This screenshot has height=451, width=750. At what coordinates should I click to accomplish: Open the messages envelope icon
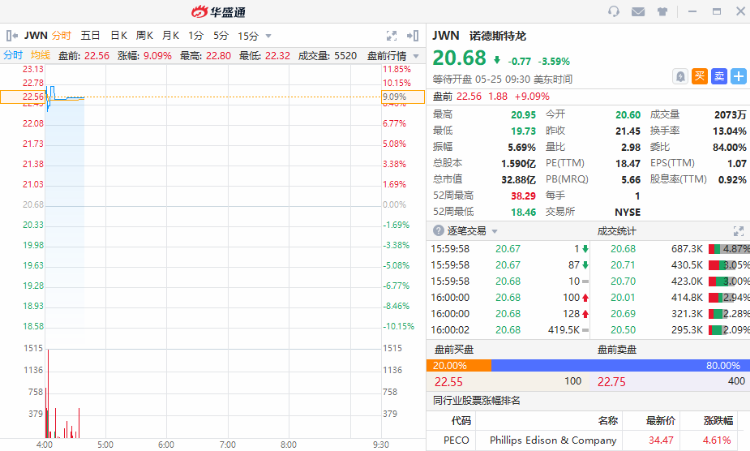[638, 11]
